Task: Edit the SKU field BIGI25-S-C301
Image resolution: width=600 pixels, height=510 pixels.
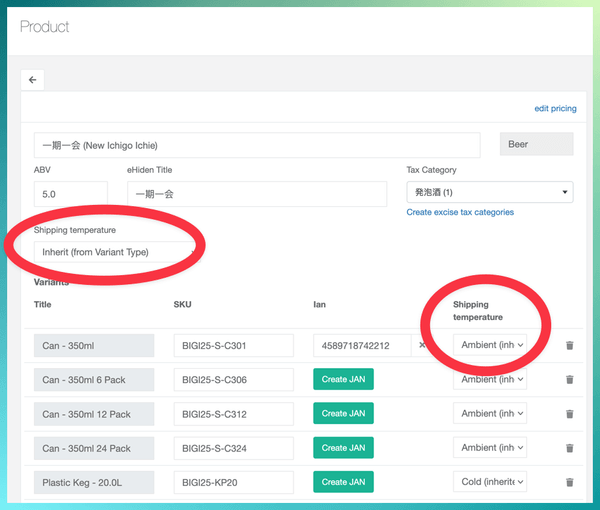Action: pyautogui.click(x=233, y=346)
